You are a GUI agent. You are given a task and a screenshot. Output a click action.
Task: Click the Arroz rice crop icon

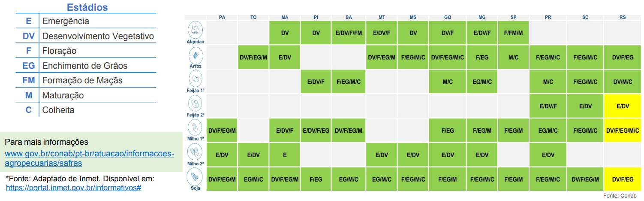[196, 55]
